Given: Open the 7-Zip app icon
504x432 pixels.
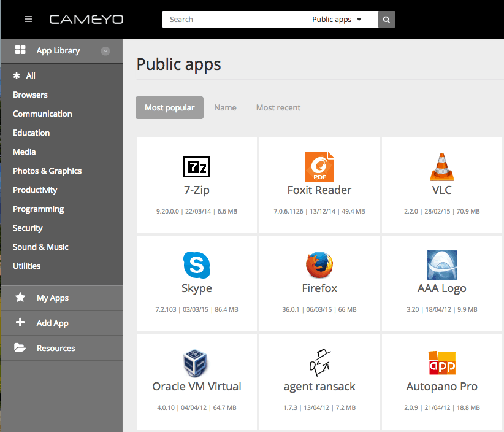Looking at the screenshot, I should (197, 167).
